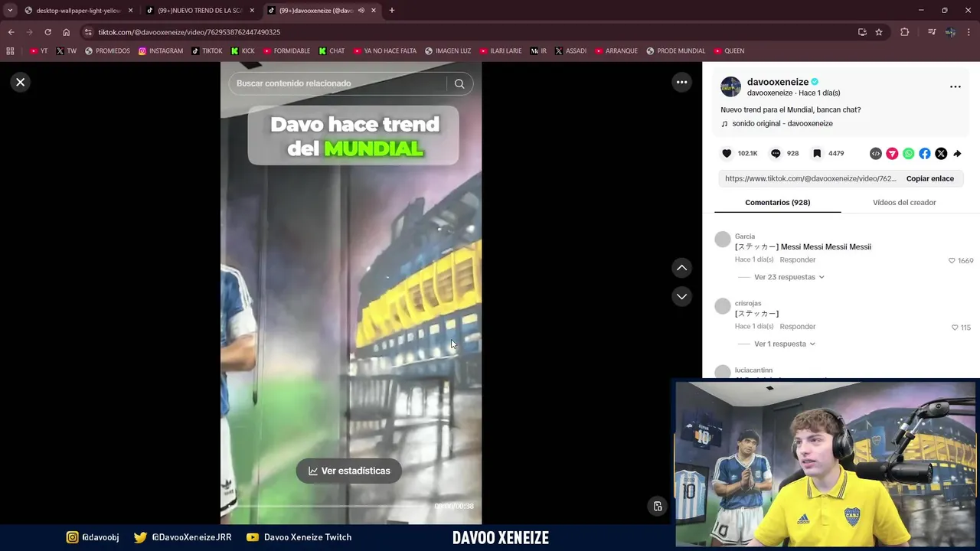The height and width of the screenshot is (551, 980).
Task: Click the site info icon in address bar
Action: pos(88,32)
